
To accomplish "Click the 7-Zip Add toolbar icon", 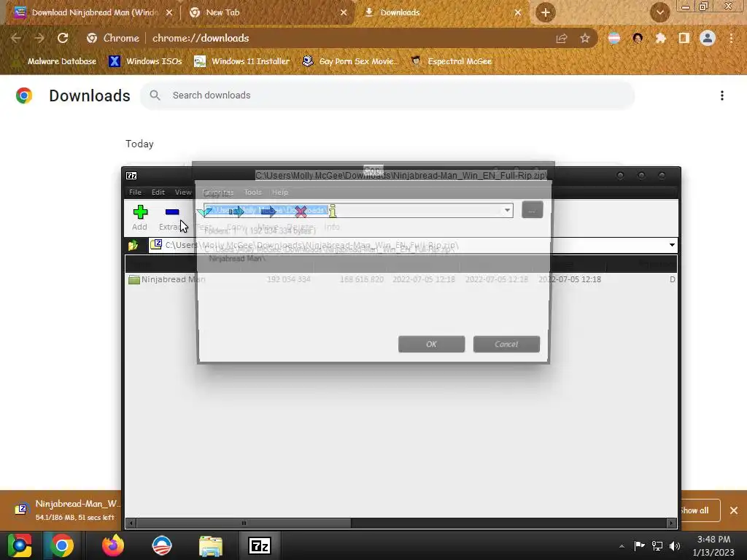I will click(x=139, y=212).
